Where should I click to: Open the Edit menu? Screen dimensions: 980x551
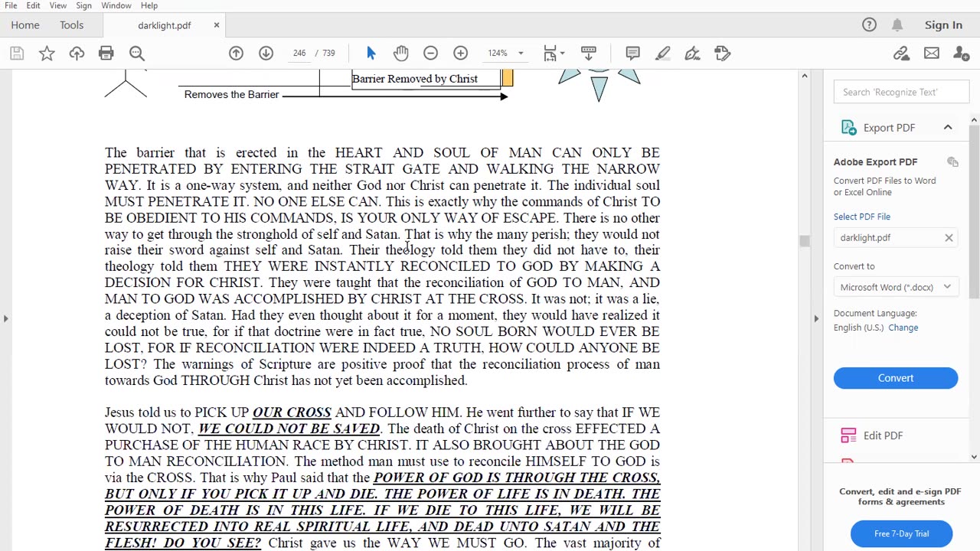point(33,5)
